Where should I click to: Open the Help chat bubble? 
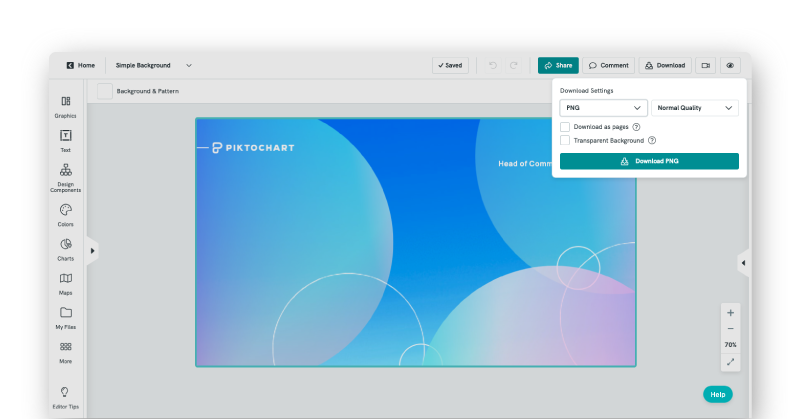tap(718, 394)
